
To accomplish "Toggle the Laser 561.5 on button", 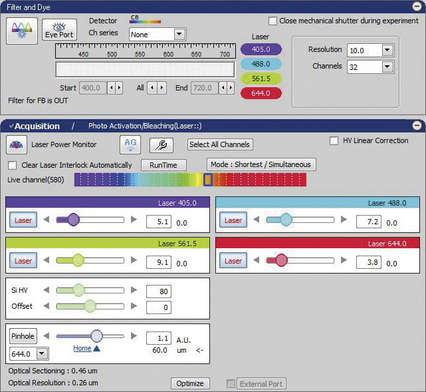I will click(23, 261).
